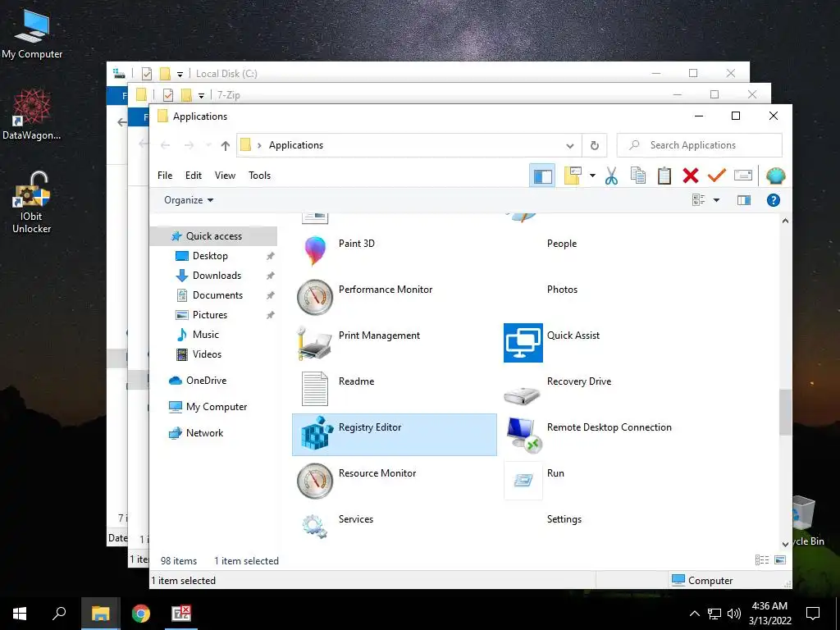Click the Up one level arrow

click(226, 145)
